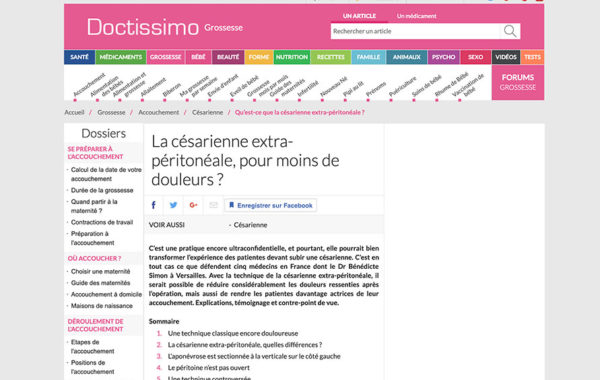This screenshot has width=600, height=380.
Task: Open 'Etapes de l'accouchement' link
Action: (92, 347)
